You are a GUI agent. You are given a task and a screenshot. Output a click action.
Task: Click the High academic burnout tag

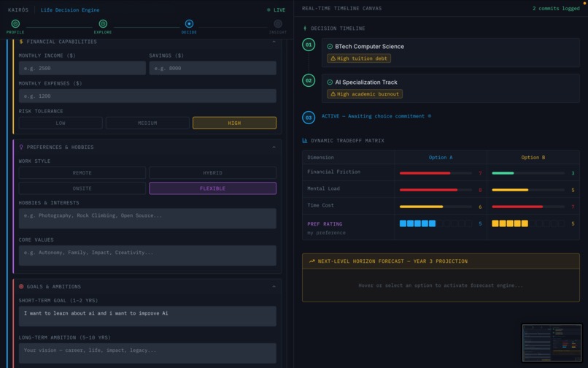(365, 94)
